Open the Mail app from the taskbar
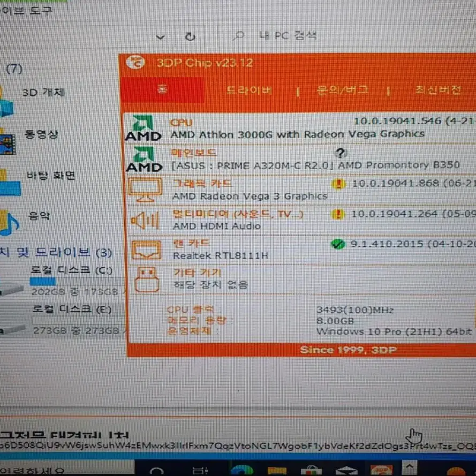This screenshot has height=476, width=476. 346,471
